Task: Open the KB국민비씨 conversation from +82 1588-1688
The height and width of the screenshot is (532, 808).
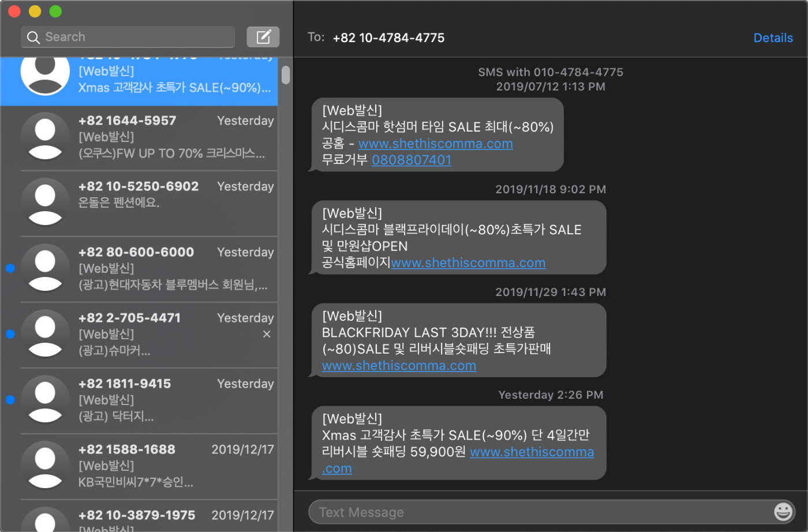Action: pos(139,466)
